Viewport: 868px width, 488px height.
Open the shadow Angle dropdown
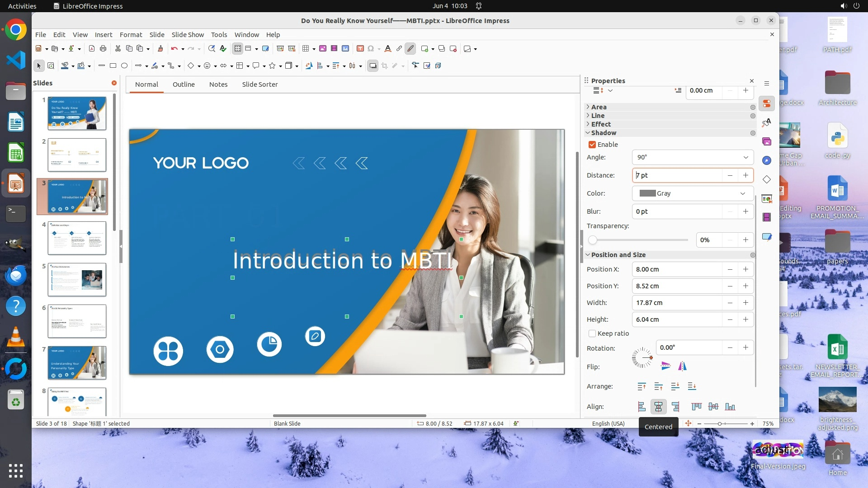coord(745,157)
